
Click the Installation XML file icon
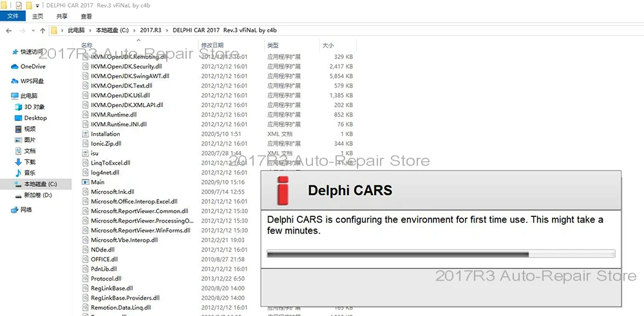(x=86, y=134)
